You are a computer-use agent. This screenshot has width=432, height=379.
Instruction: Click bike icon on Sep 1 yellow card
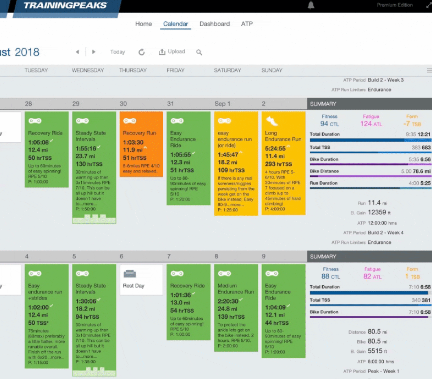(224, 121)
